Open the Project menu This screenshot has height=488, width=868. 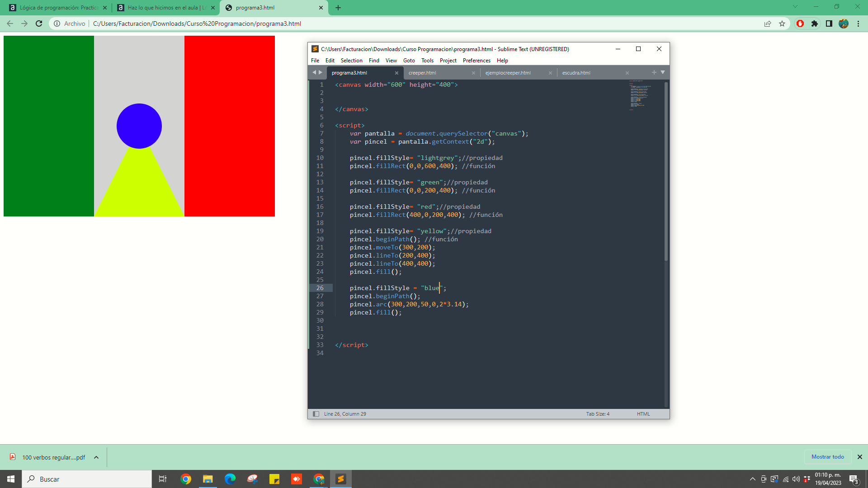pyautogui.click(x=448, y=61)
